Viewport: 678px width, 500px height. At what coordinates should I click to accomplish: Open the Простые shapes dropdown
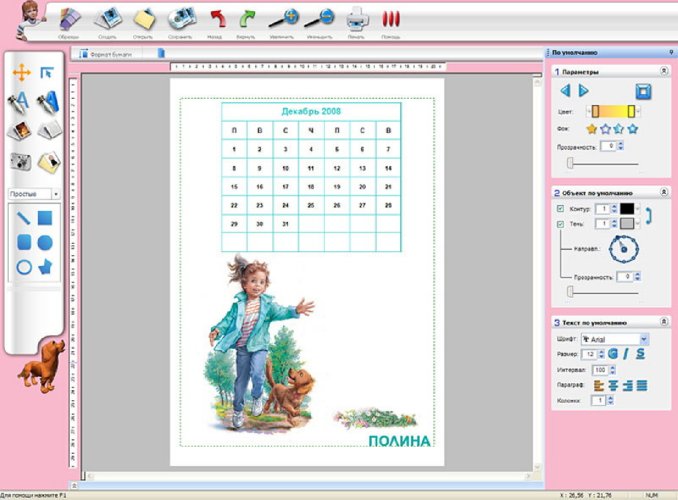33,193
